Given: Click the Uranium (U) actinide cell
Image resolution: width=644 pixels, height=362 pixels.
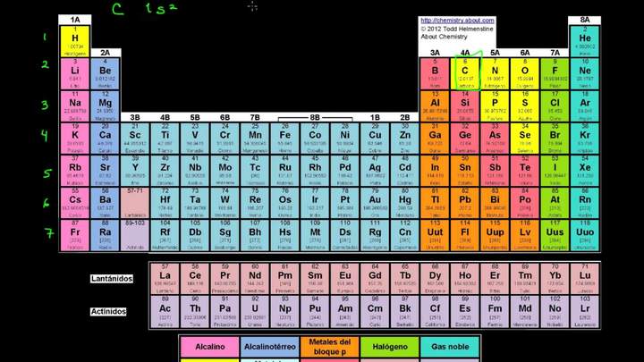Looking at the screenshot, I should tap(255, 311).
